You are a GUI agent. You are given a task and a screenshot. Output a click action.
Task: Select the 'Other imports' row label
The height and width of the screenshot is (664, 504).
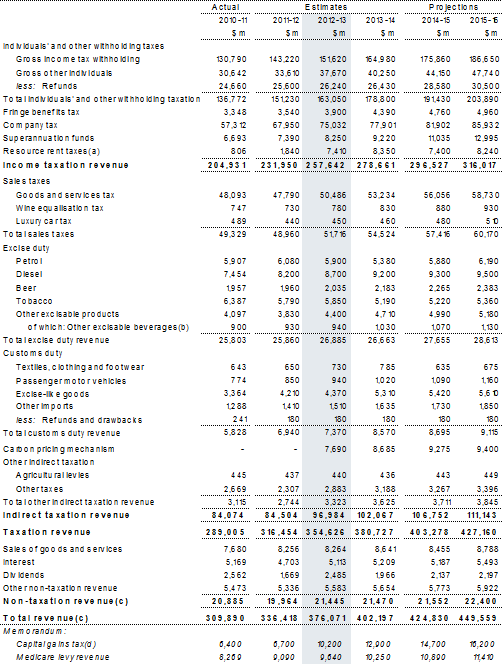coord(44,406)
